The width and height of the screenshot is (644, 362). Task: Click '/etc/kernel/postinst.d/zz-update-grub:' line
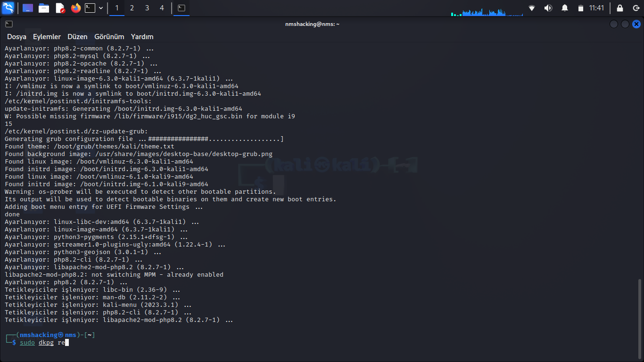point(76,132)
